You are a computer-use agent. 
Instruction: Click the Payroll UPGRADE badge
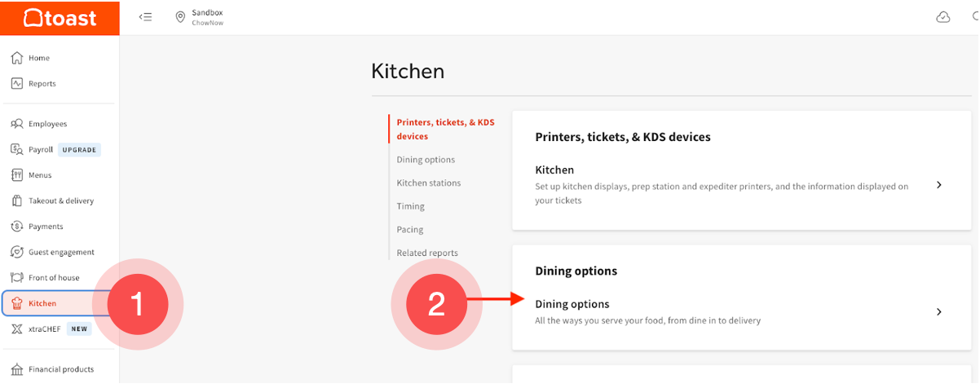coord(79,150)
